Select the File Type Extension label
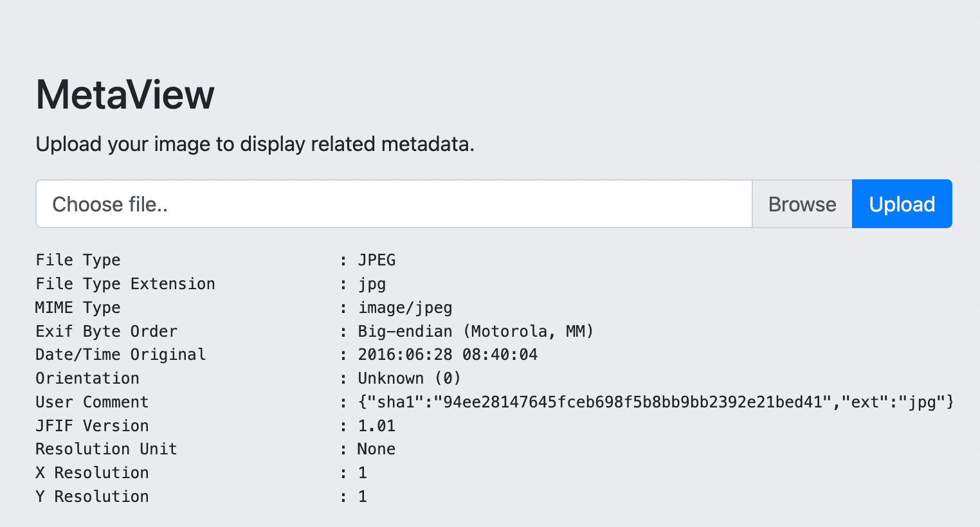Viewport: 980px width, 527px height. click(125, 283)
